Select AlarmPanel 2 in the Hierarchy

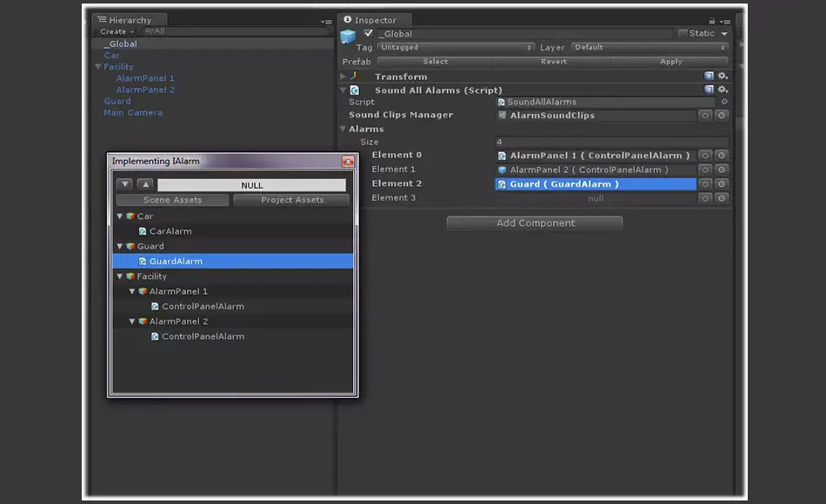[x=145, y=90]
